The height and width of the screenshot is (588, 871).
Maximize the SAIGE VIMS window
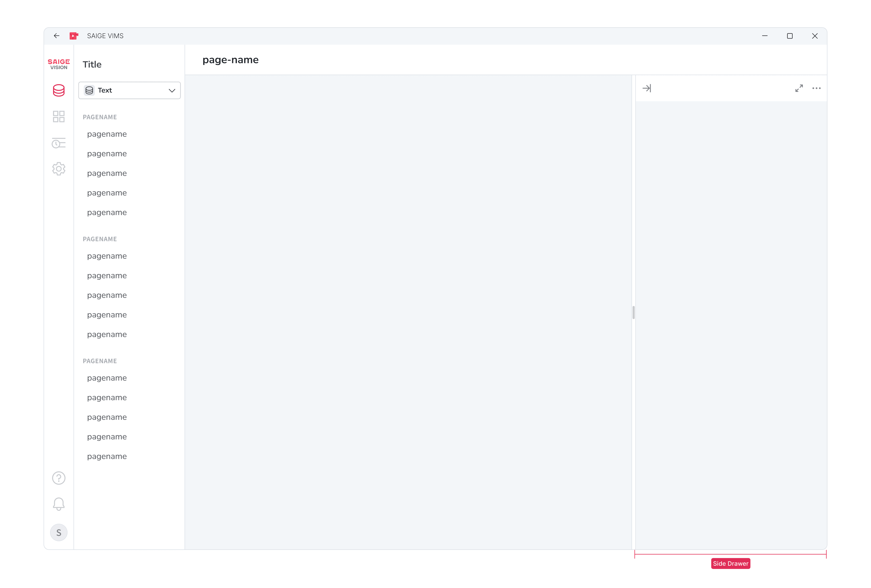point(790,36)
